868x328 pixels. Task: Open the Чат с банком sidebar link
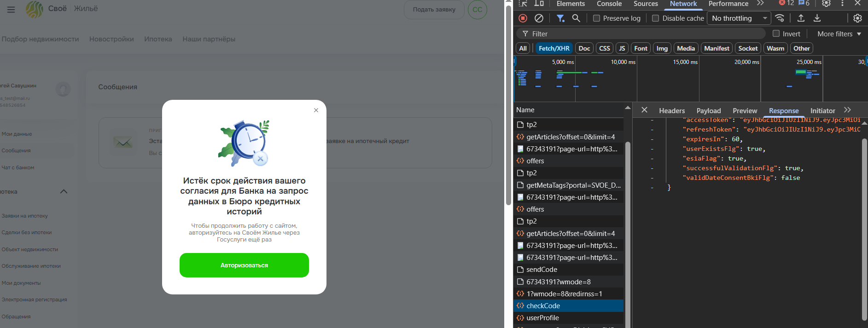[18, 167]
